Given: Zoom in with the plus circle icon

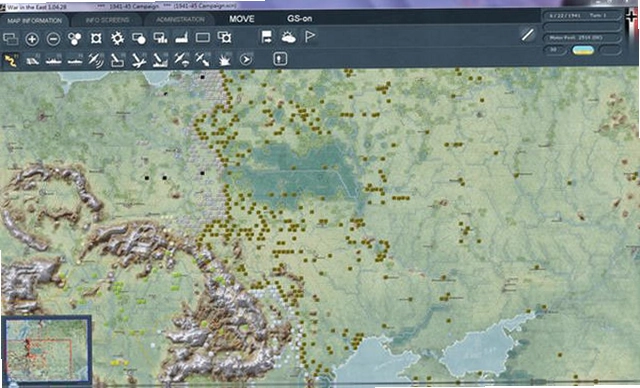Looking at the screenshot, I should 32,39.
